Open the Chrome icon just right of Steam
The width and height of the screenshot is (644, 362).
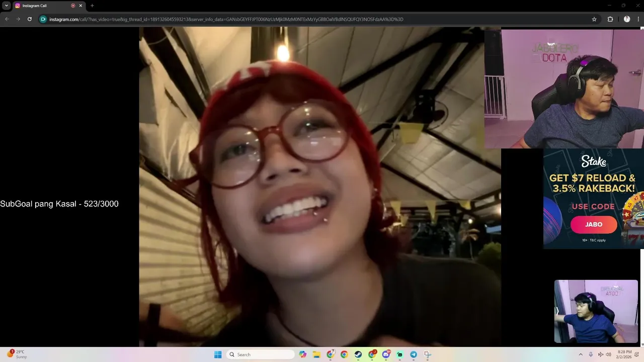click(372, 354)
